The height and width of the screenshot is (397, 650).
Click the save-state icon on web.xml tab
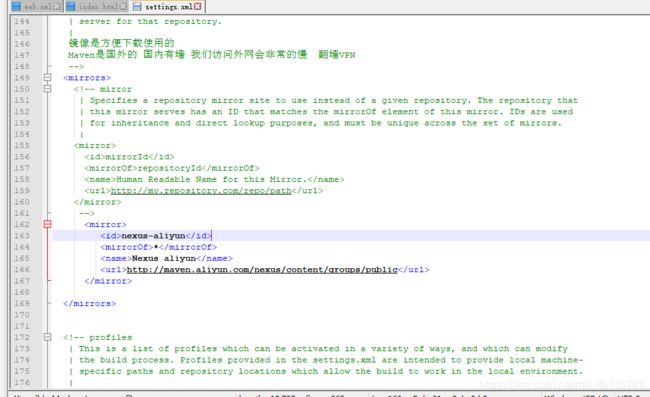click(16, 6)
